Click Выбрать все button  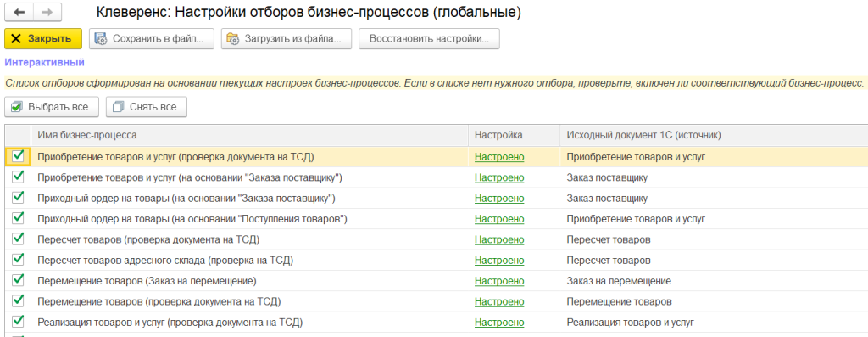(x=52, y=107)
